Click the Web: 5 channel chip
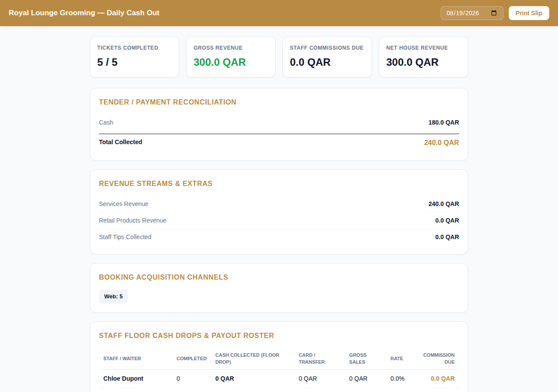The height and width of the screenshot is (392, 558). pos(113,297)
